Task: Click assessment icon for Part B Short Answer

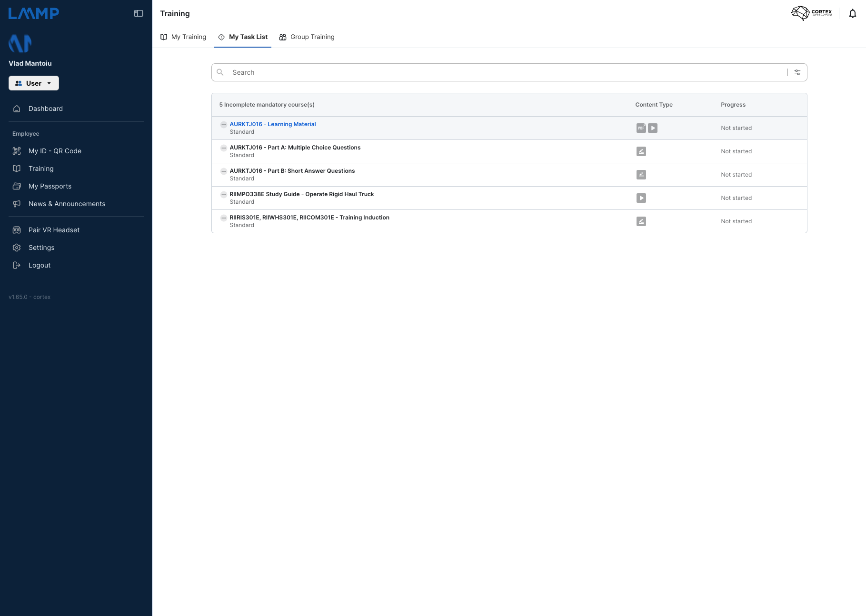Action: [x=641, y=175]
